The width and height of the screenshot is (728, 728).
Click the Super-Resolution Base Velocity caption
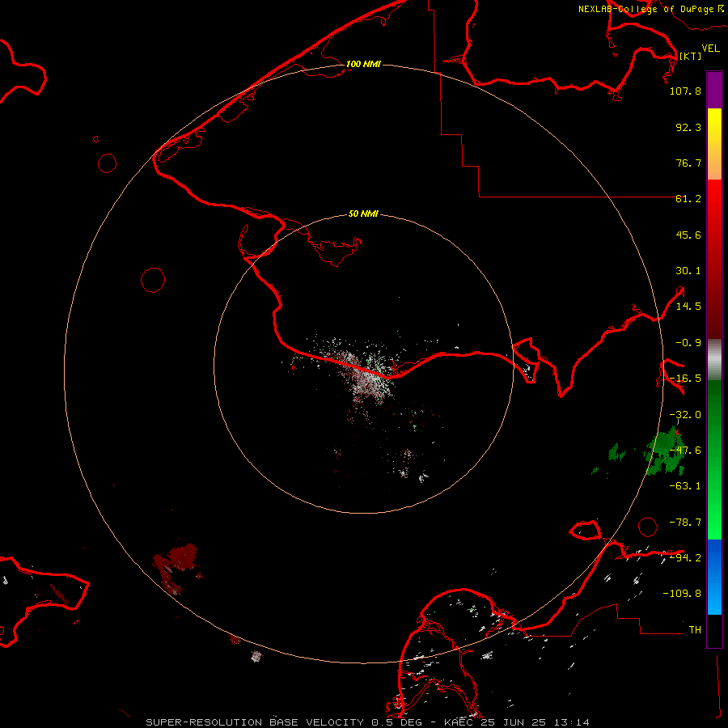click(368, 722)
